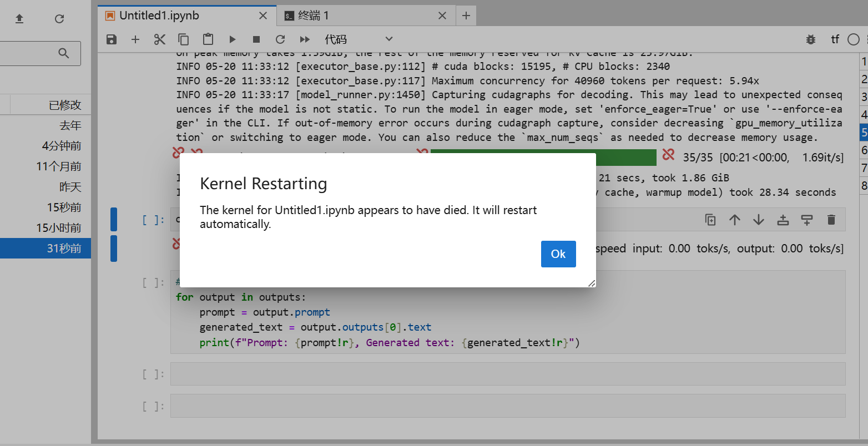This screenshot has height=446, width=868.
Task: Switch to the Untitled1.ipynb tab
Action: (x=159, y=16)
